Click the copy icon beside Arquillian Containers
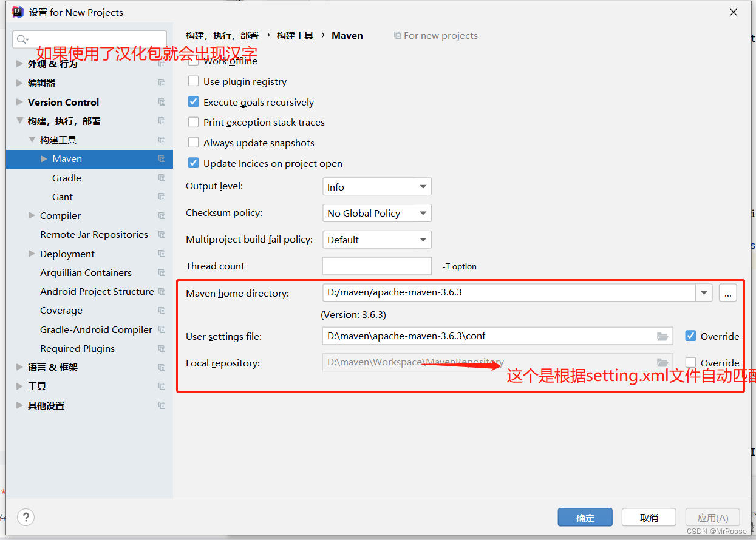Viewport: 756px width, 540px height. (x=162, y=272)
